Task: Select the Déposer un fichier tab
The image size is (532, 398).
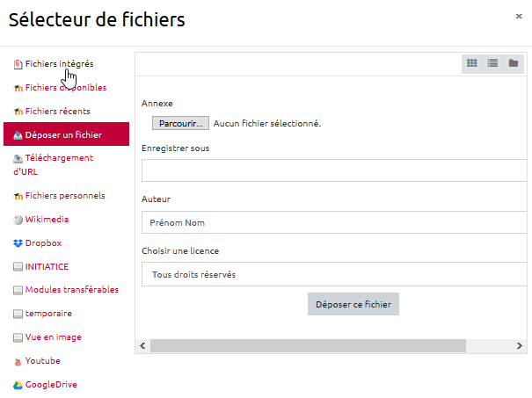Action: click(x=63, y=134)
